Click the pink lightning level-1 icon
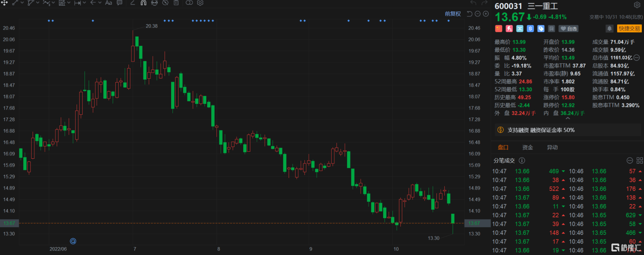Screen dimensions: 644x255 click(509, 29)
